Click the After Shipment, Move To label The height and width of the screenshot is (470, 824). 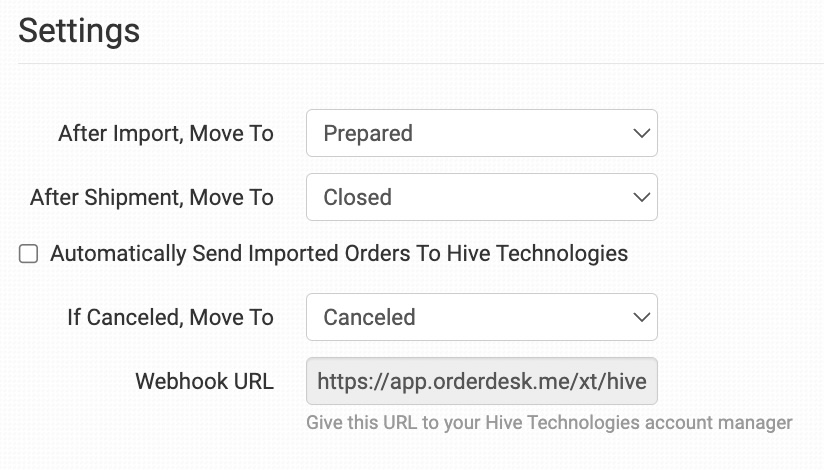click(x=152, y=197)
